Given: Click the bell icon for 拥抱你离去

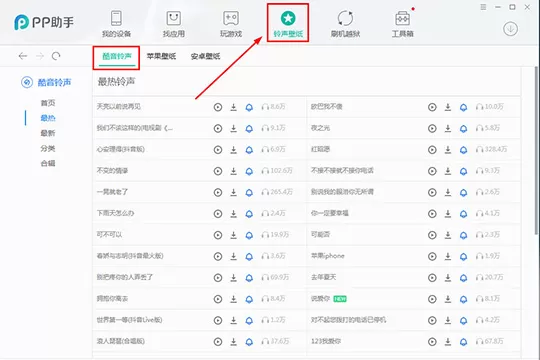Looking at the screenshot, I should (x=249, y=299).
